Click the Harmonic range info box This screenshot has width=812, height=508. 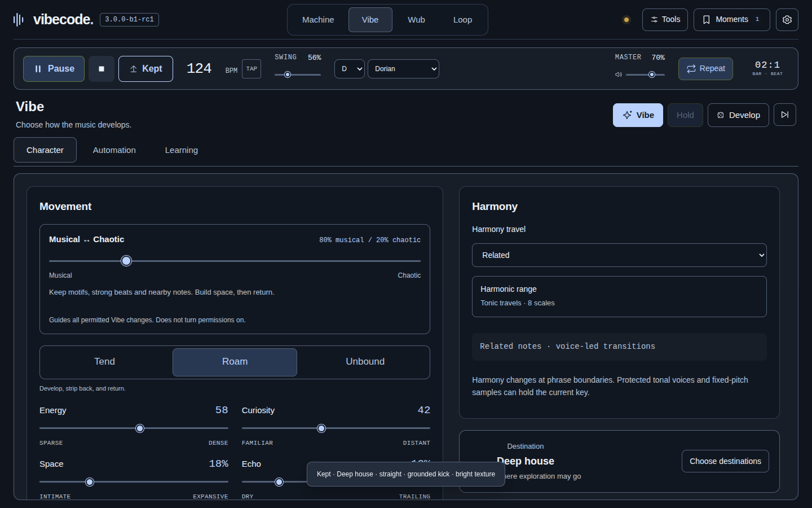click(619, 296)
